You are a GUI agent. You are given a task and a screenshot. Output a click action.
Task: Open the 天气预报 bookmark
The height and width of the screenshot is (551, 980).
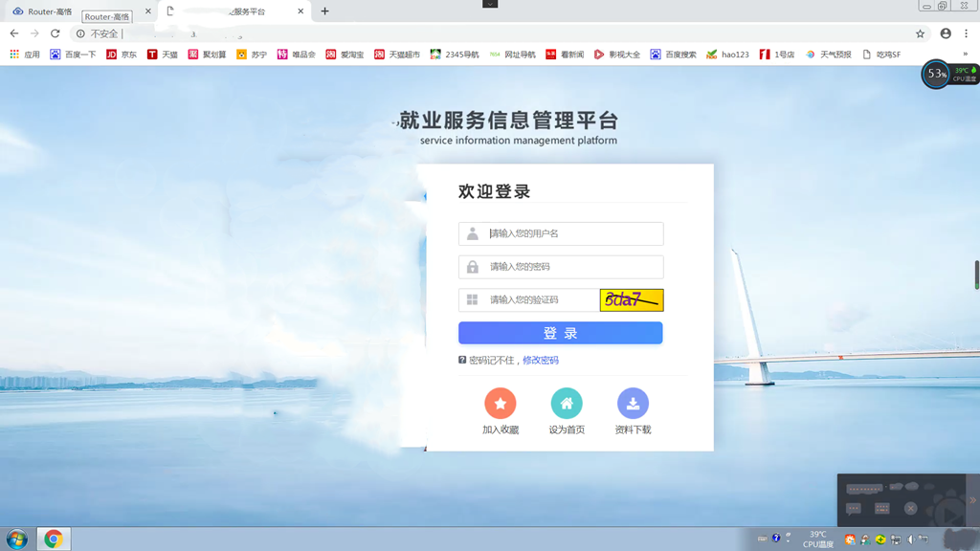click(x=829, y=55)
